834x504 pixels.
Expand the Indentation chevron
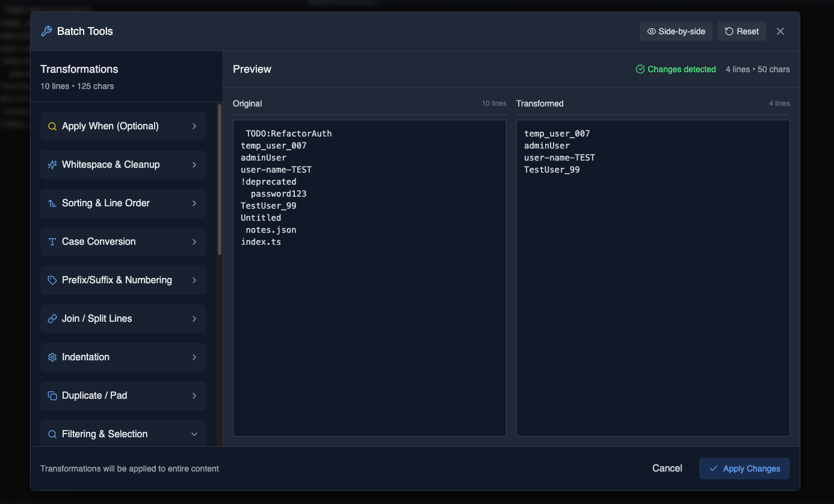[x=194, y=357]
